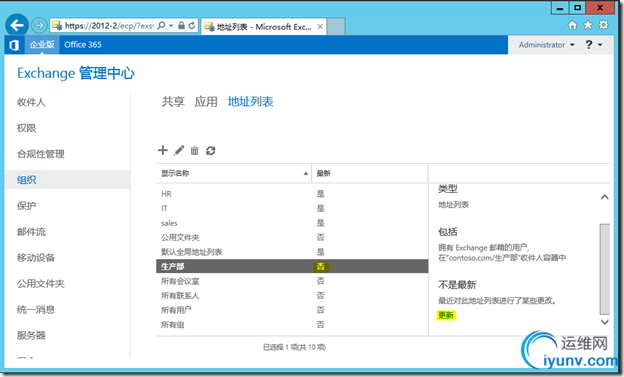Image resolution: width=624 pixels, height=377 pixels.
Task: Select the 所有会议室 row
Action: 292,281
